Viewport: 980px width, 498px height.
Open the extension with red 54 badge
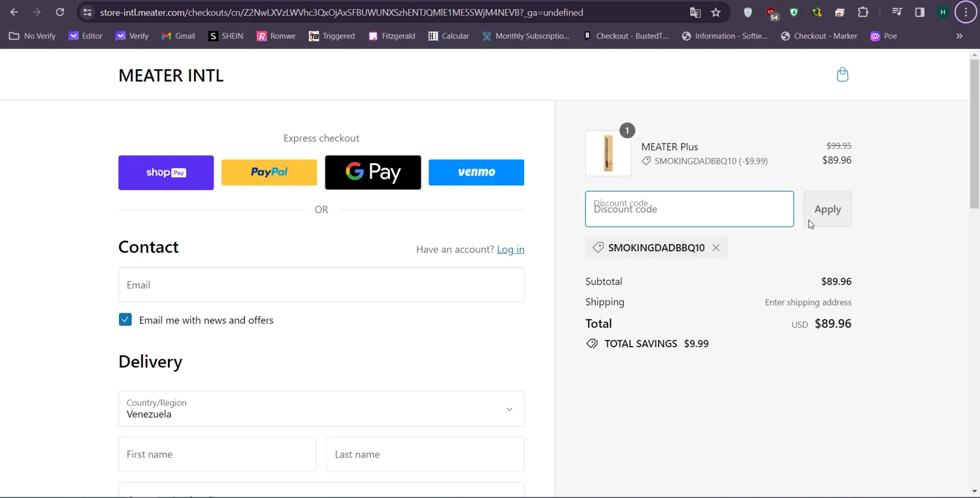[x=772, y=13]
